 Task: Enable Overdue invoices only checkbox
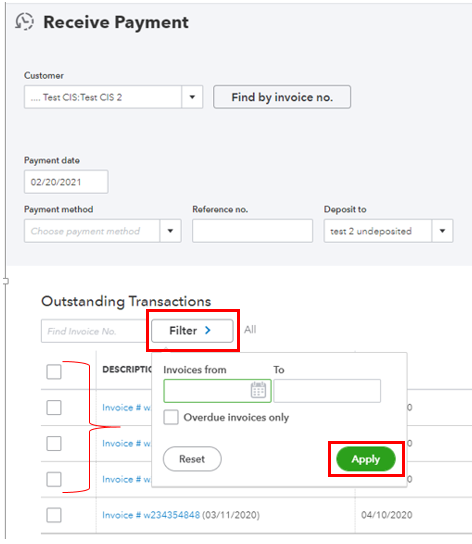point(171,417)
